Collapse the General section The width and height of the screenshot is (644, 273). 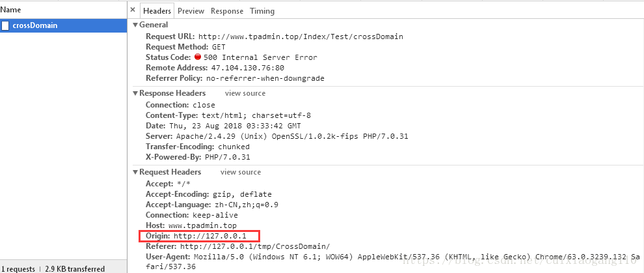135,25
